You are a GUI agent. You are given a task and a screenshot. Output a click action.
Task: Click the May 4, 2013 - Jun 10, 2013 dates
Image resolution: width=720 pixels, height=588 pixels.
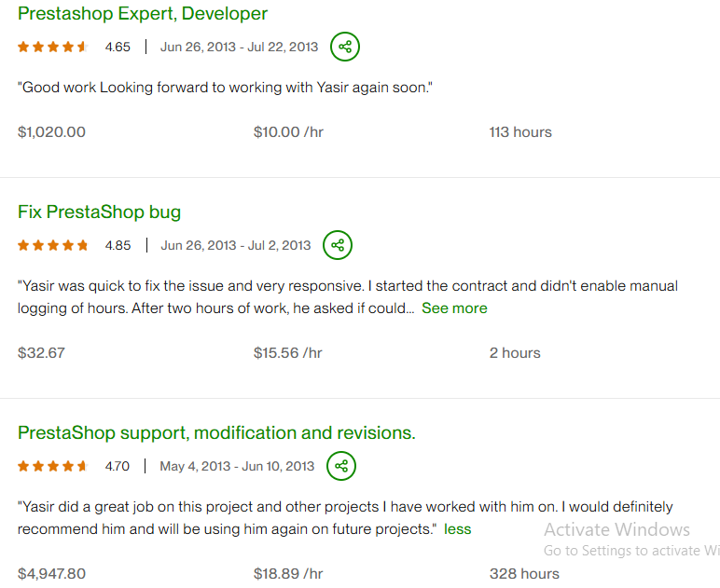pyautogui.click(x=237, y=466)
